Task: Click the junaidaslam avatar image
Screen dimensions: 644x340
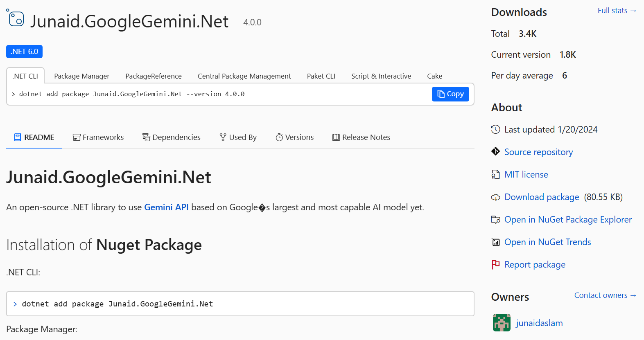Action: point(502,322)
